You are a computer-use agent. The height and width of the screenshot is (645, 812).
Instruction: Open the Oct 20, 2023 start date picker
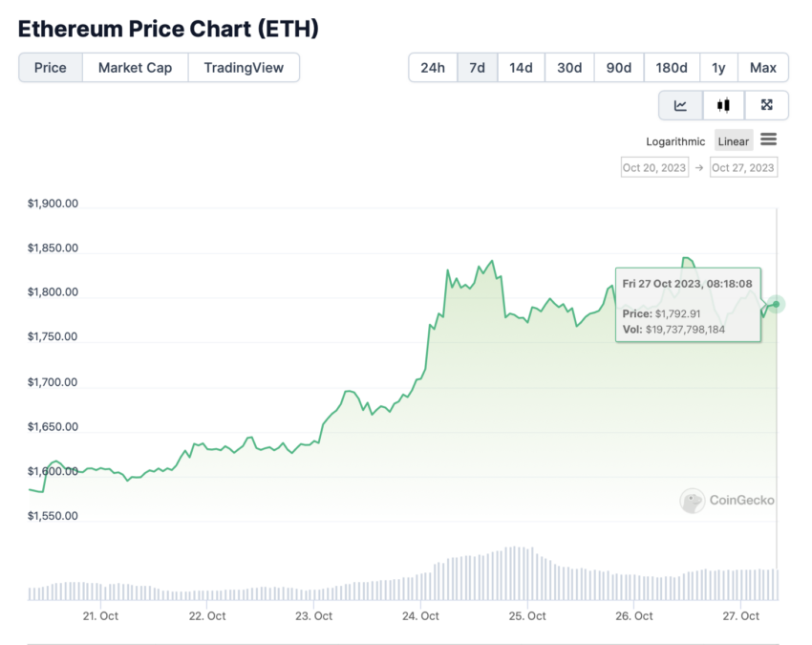tap(654, 167)
